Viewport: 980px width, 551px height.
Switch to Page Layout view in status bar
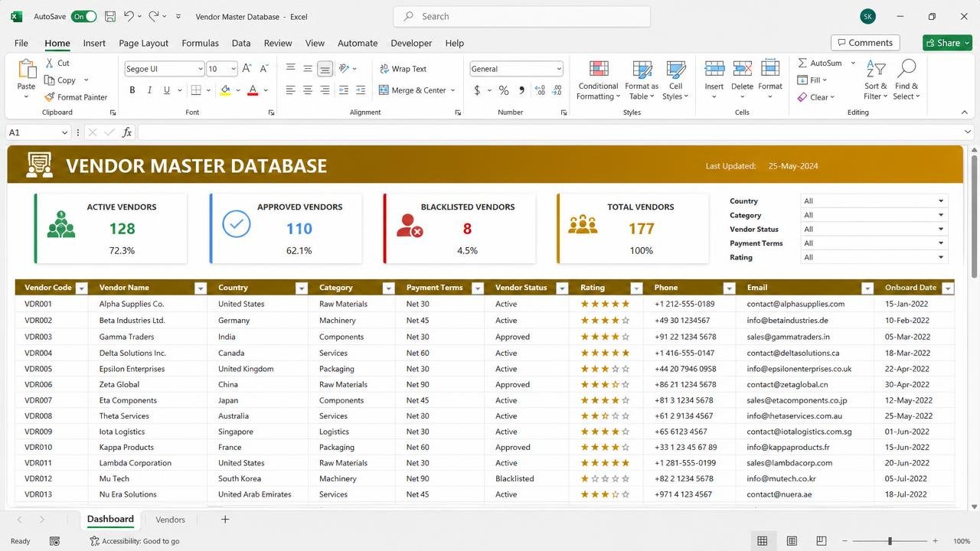[x=792, y=541]
